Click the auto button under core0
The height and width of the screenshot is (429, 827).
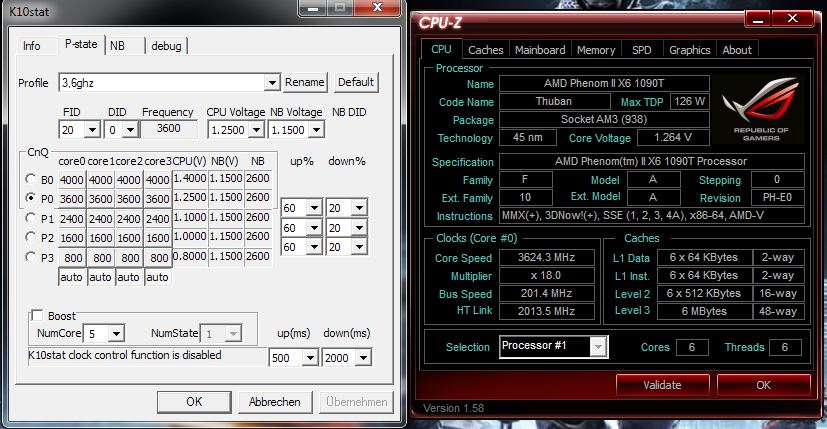click(x=71, y=277)
